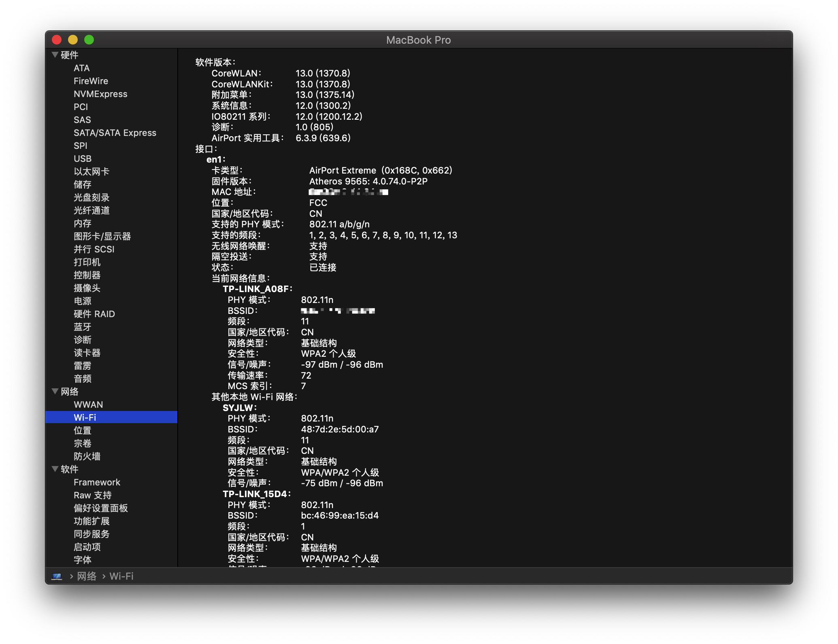Open 防火墙 in the network section
Viewport: 838px width, 644px height.
(x=87, y=456)
